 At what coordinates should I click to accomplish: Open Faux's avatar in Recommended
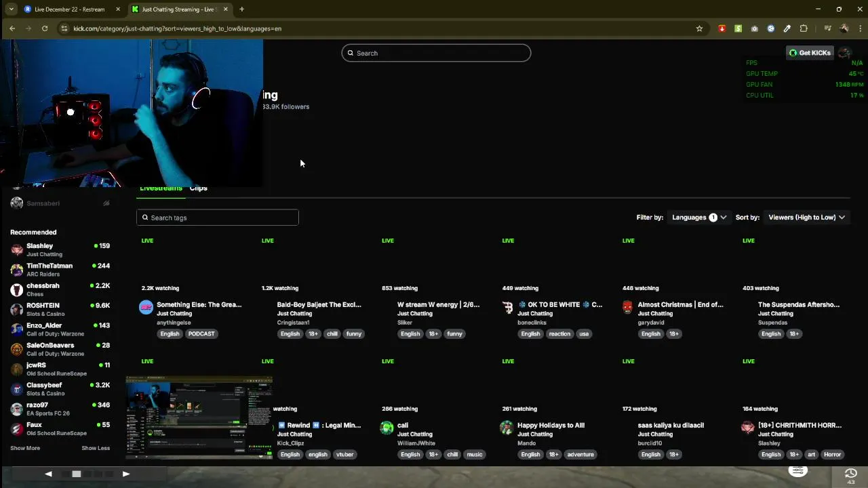click(17, 429)
